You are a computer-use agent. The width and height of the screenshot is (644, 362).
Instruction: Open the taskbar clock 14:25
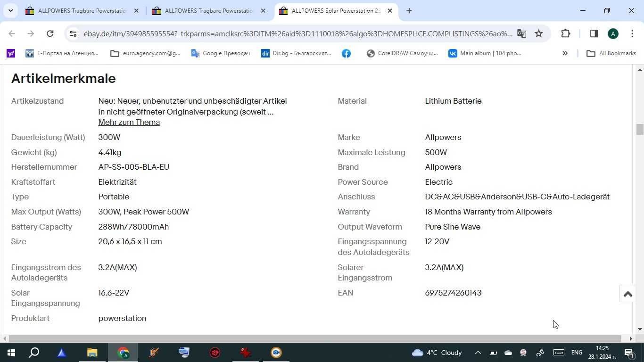pos(602,353)
